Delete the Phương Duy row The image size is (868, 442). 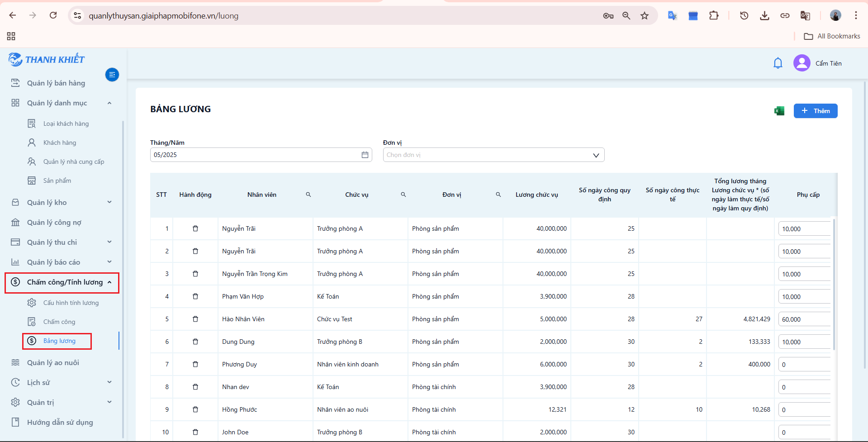195,364
